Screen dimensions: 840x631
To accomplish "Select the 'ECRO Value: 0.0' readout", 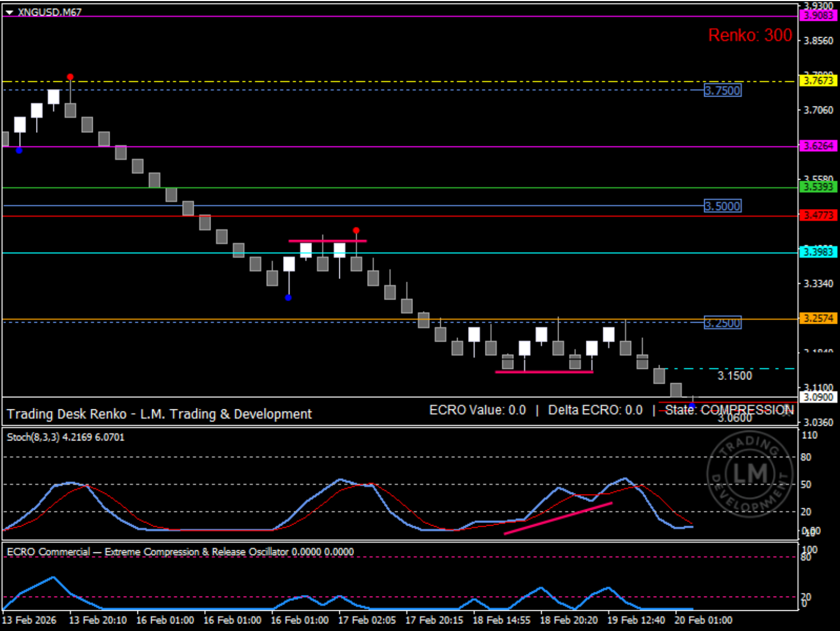I will [478, 410].
